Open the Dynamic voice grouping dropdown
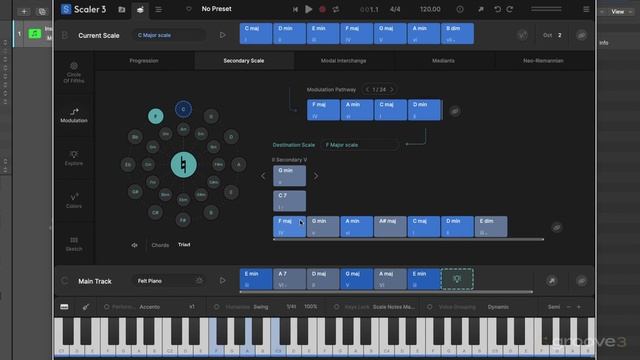The image size is (640, 360). click(498, 307)
